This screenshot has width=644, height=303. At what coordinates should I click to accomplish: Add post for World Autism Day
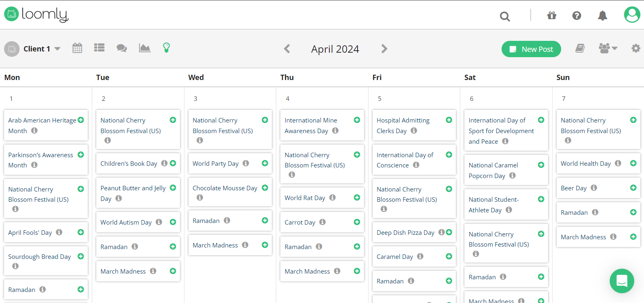173,222
